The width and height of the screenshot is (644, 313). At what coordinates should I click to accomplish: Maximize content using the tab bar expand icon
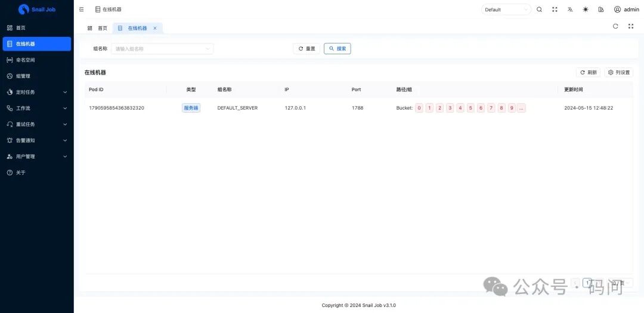coord(631,26)
